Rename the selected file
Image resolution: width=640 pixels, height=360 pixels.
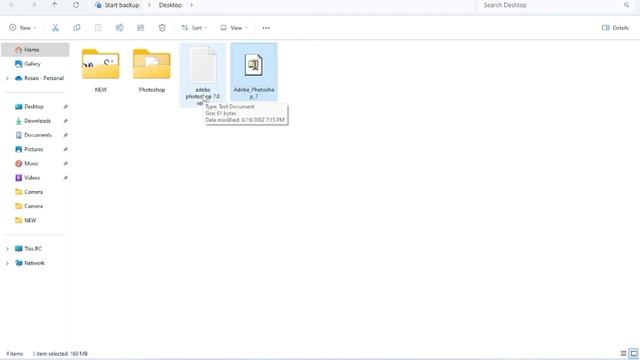click(120, 28)
